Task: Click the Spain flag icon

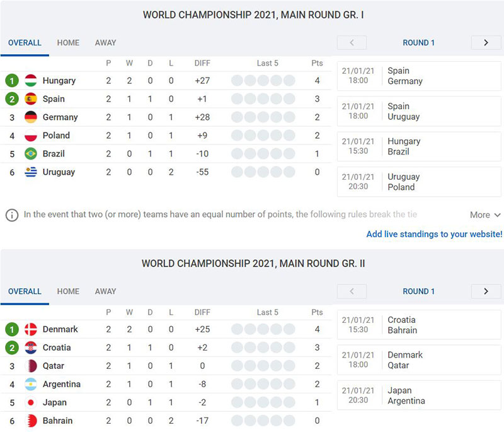Action: (x=31, y=99)
